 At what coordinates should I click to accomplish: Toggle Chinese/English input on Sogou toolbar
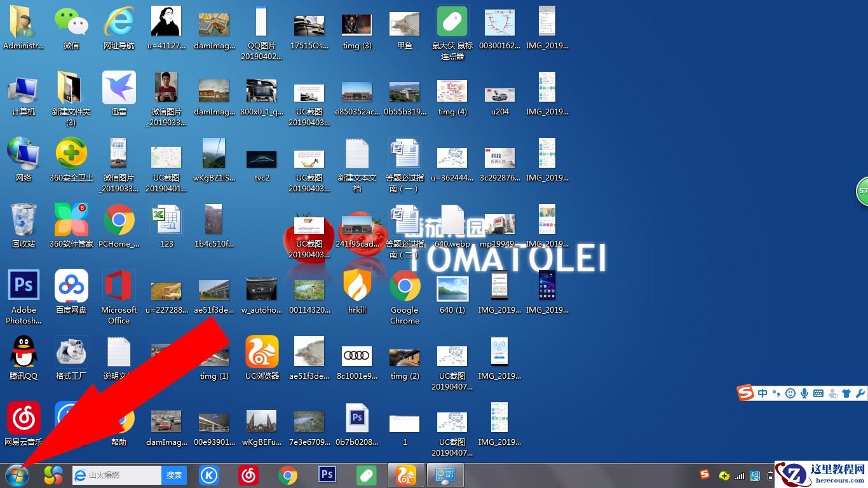762,393
